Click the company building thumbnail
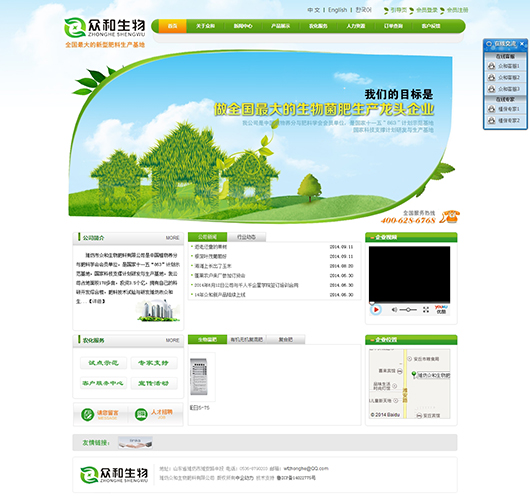Screen dimensions: 530x497 pyautogui.click(x=158, y=310)
